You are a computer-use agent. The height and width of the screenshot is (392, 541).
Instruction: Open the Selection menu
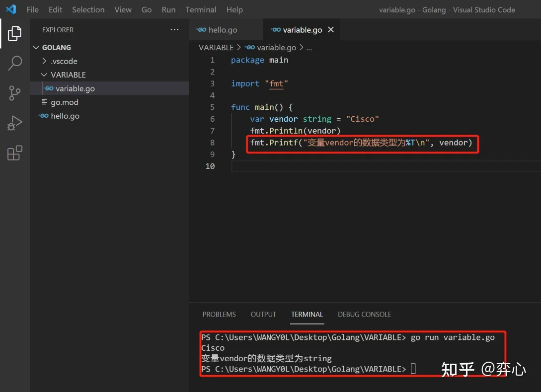click(x=88, y=9)
